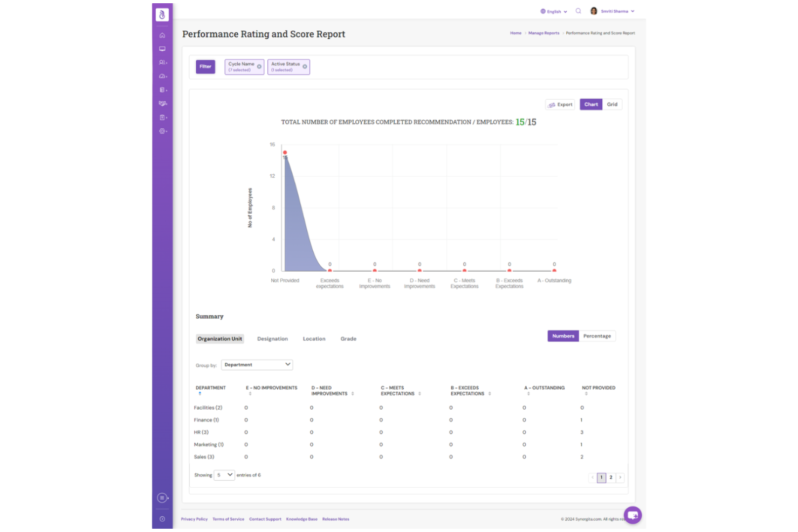798x532 pixels.
Task: Toggle the Designation summary tab
Action: (272, 338)
